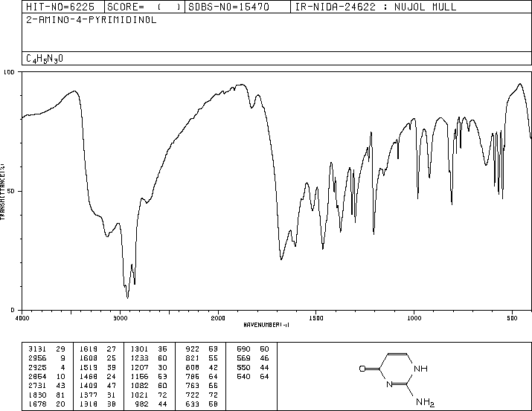Click the 1000 tick label on wavenumber axis
The image size is (532, 411).
[x=414, y=318]
